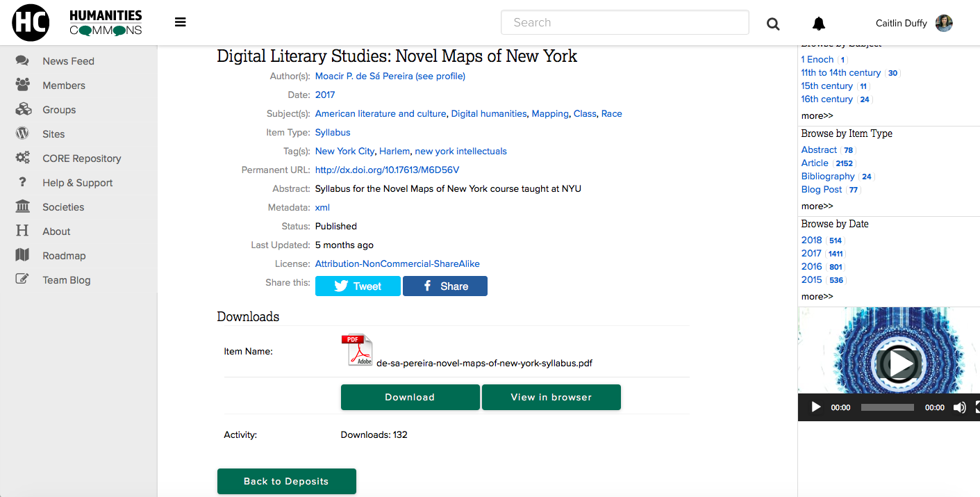980x497 pixels.
Task: Click the PDF file icon
Action: click(x=356, y=350)
